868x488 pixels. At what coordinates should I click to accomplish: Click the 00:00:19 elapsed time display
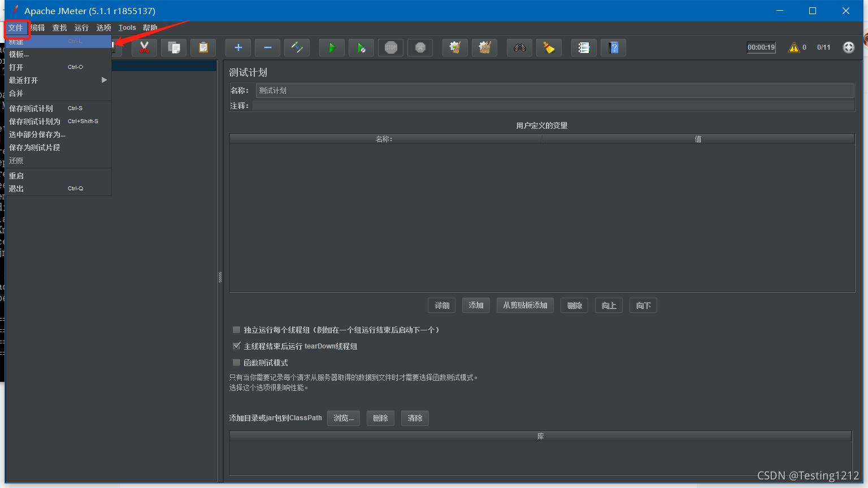tap(761, 47)
